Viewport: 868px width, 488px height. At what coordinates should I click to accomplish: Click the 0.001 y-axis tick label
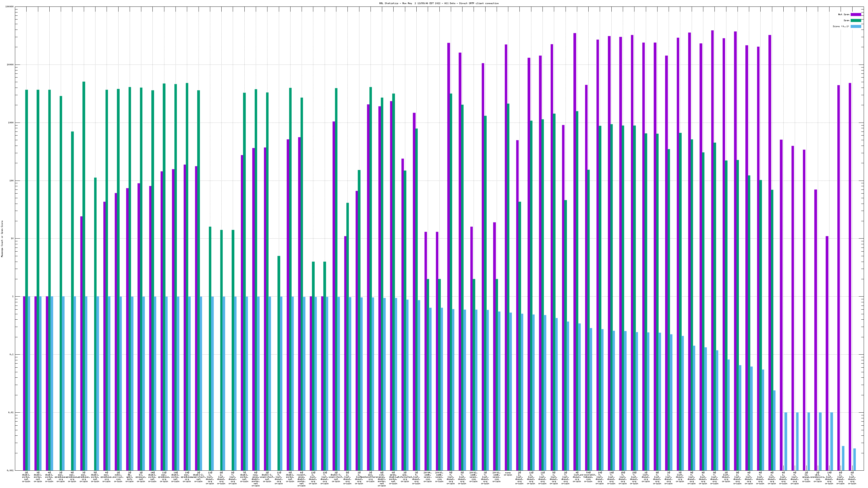coord(11,470)
